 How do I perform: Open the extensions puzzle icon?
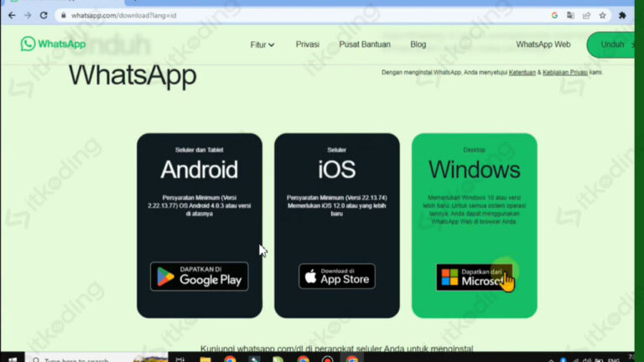coord(622,16)
